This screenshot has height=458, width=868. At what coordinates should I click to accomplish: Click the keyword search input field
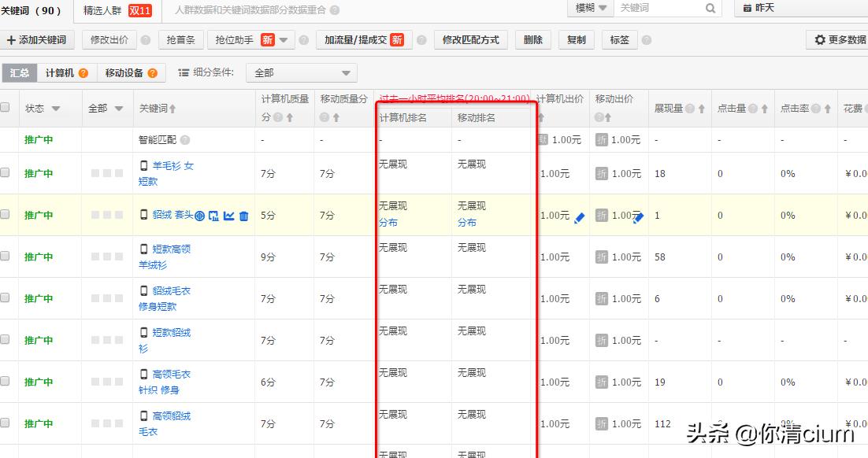(654, 9)
